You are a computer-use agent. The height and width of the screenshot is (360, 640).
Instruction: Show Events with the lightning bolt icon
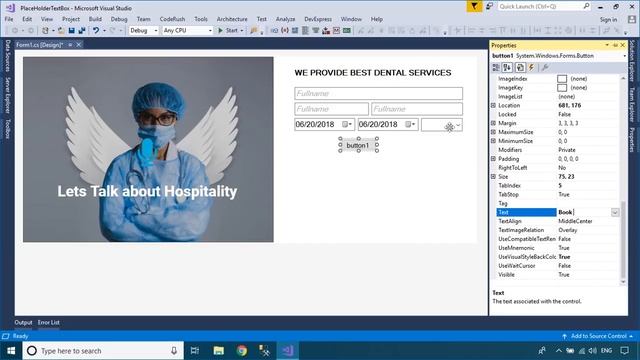[x=531, y=67]
